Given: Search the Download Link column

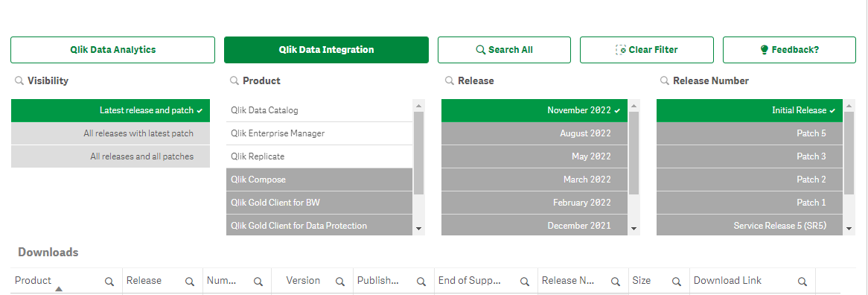Looking at the screenshot, I should point(802,282).
